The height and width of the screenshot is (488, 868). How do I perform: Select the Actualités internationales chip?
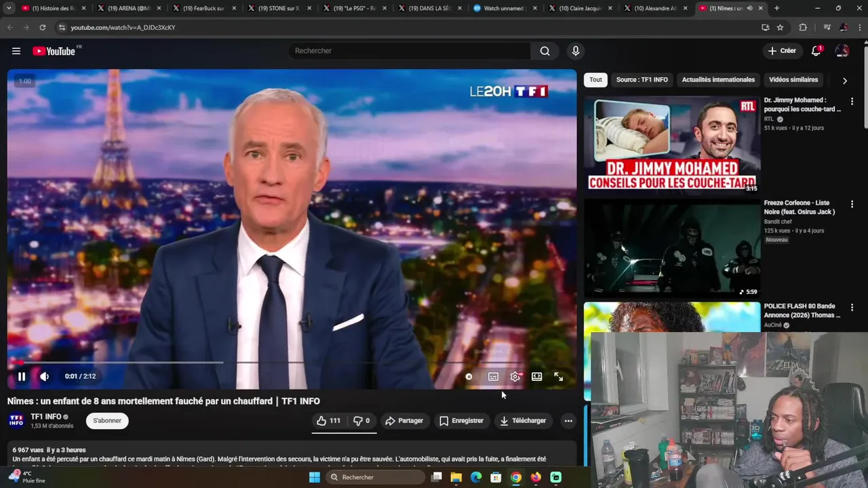[x=718, y=80]
